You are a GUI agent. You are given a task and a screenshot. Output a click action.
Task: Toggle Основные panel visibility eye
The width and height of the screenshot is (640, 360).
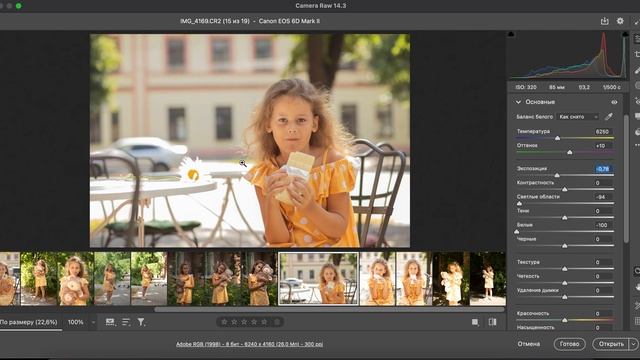[614, 102]
